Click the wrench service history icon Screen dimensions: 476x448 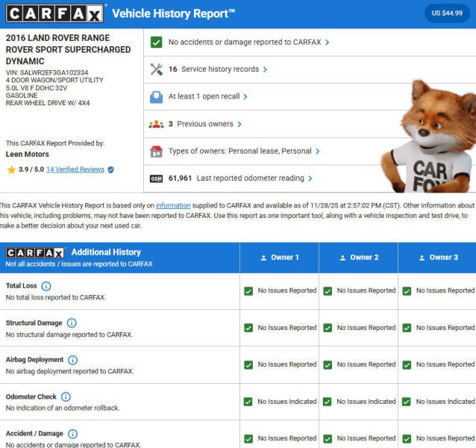(x=156, y=69)
